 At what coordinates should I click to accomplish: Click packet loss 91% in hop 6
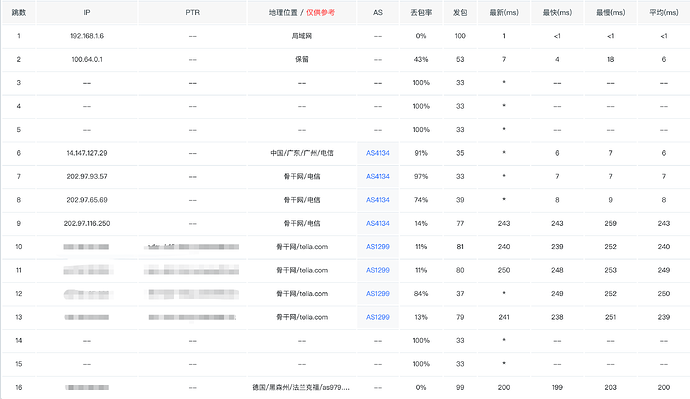point(421,153)
